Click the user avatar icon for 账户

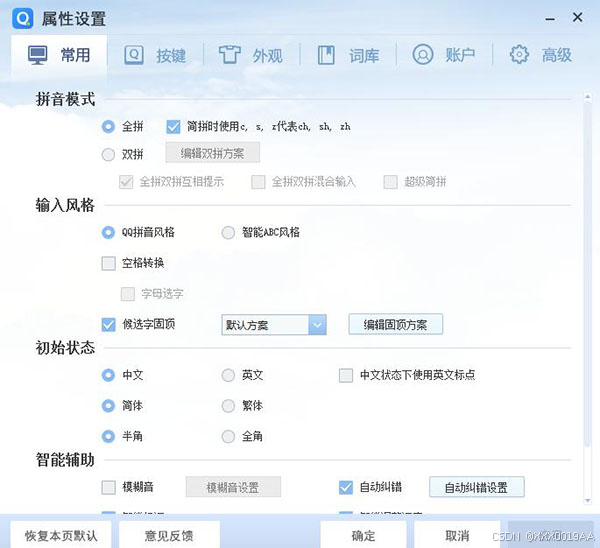coord(423,55)
